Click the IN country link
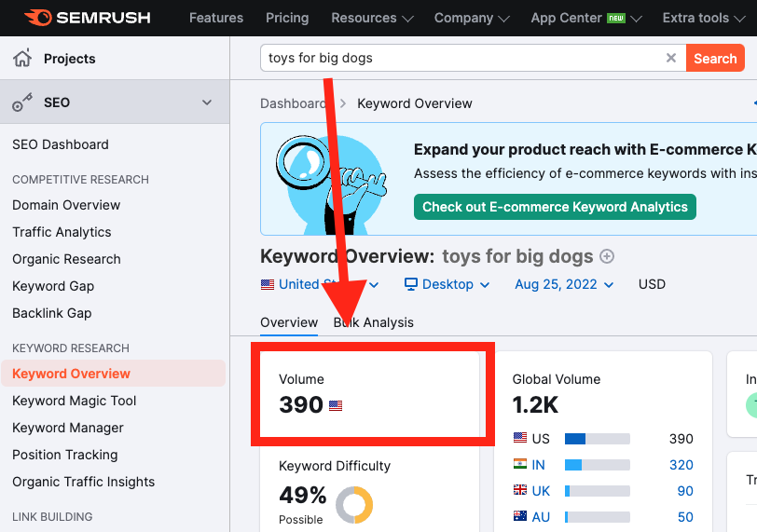Viewport: 757px width, 532px height. coord(538,465)
